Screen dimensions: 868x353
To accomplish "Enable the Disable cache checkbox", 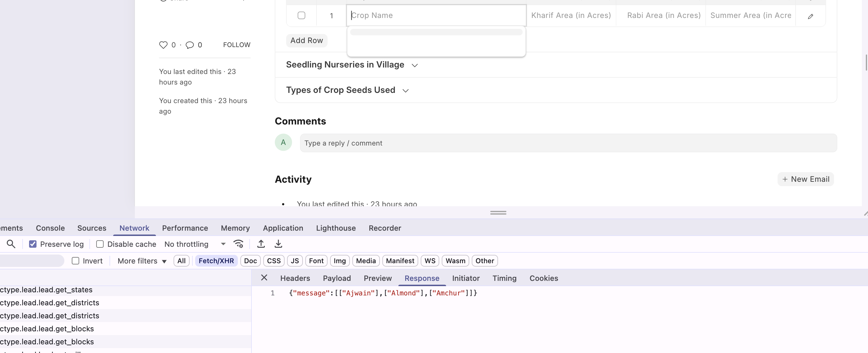I will point(100,244).
